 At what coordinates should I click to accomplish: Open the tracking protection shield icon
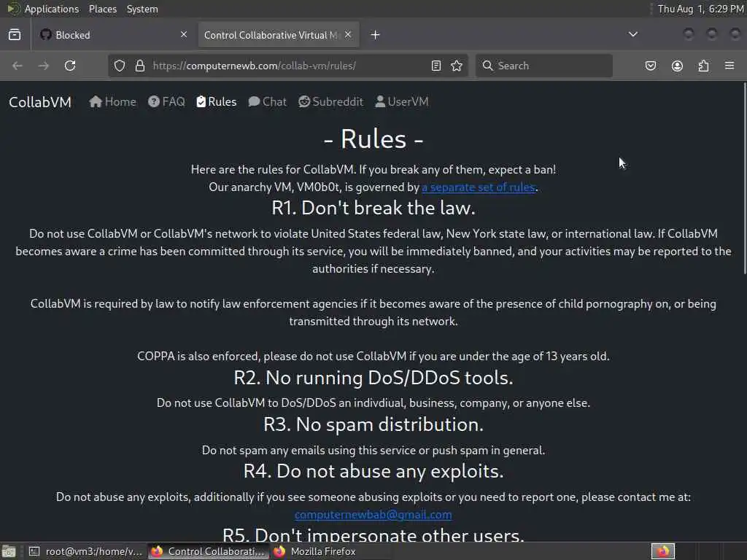pos(120,66)
